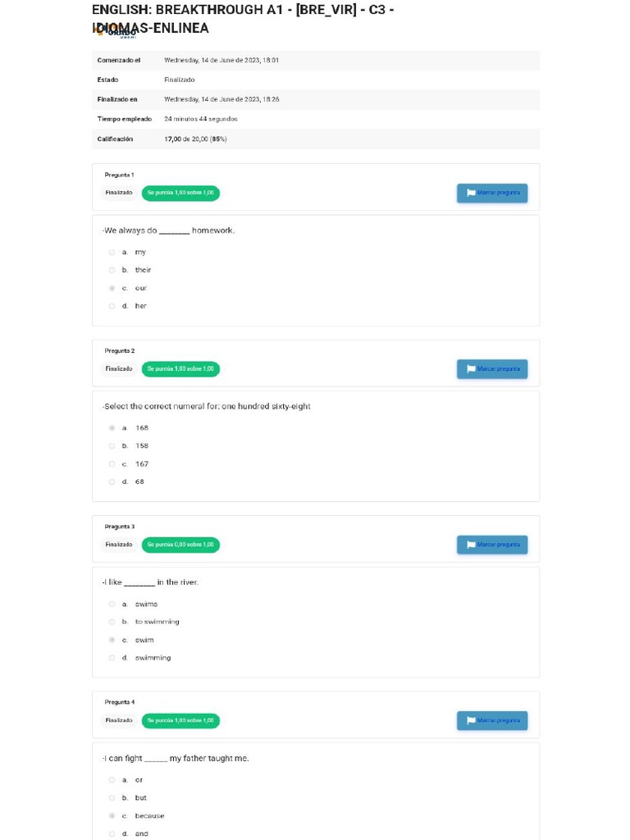630x840 pixels.
Task: Choose 'to swimming' as the answer
Action: (112, 622)
